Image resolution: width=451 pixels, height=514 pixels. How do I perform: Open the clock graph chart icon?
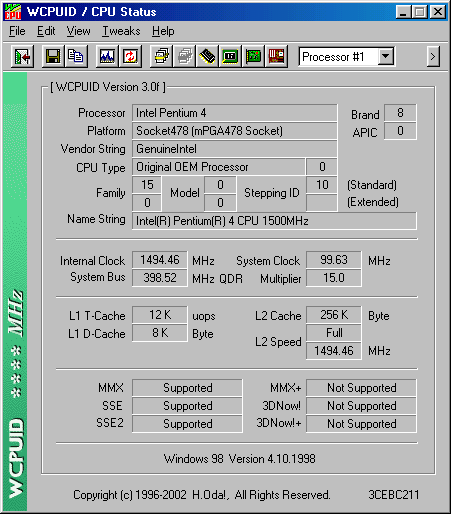click(107, 57)
